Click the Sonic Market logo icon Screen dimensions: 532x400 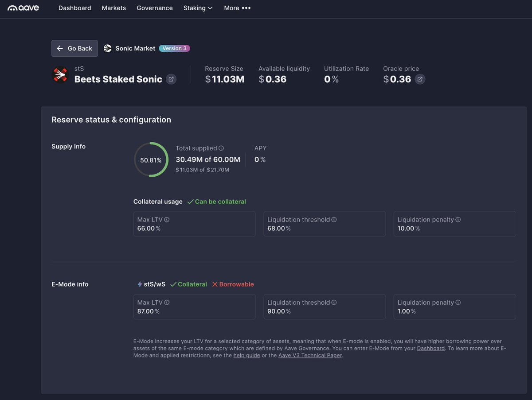click(x=108, y=48)
